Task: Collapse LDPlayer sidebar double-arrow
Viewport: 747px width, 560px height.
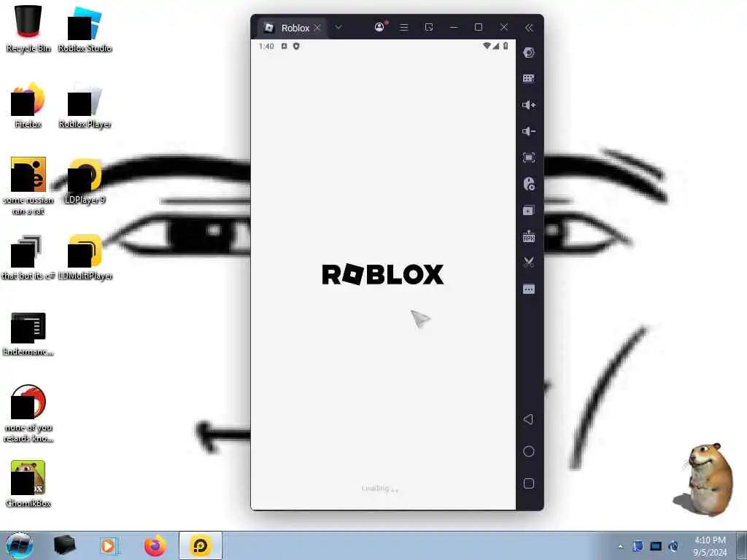Action: click(x=530, y=28)
